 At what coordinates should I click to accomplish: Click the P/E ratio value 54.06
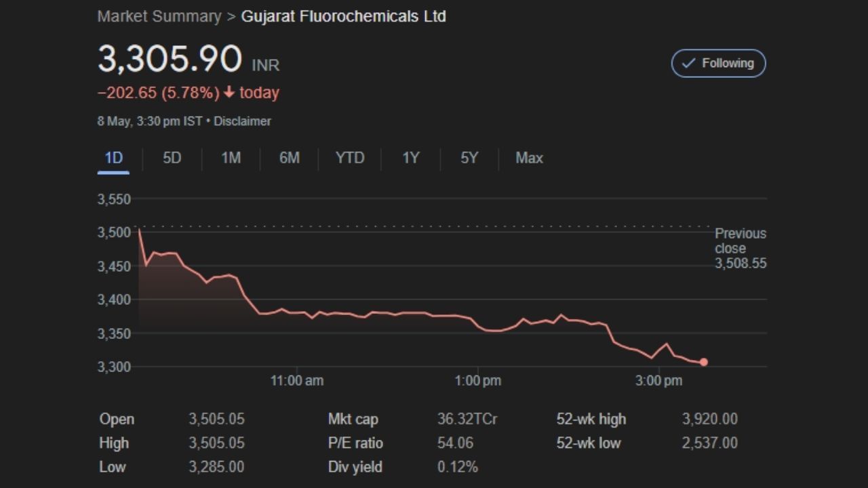455,443
